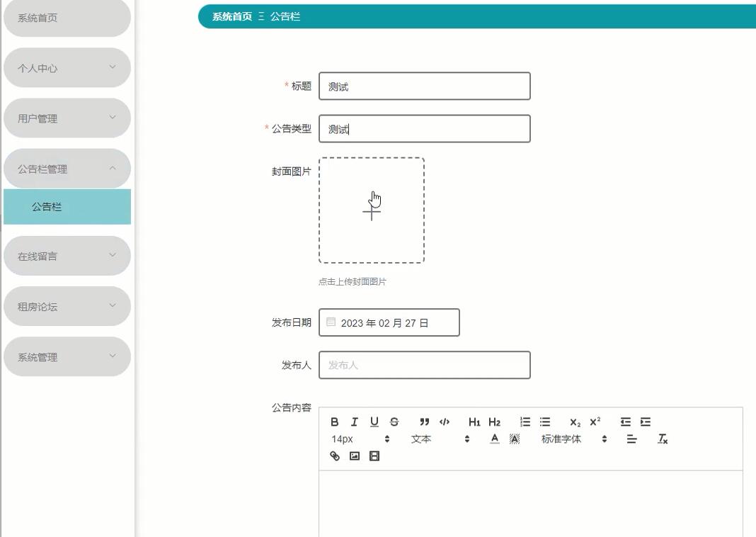Image resolution: width=756 pixels, height=537 pixels.
Task: Upload a cover image via the plus box
Action: pyautogui.click(x=371, y=210)
